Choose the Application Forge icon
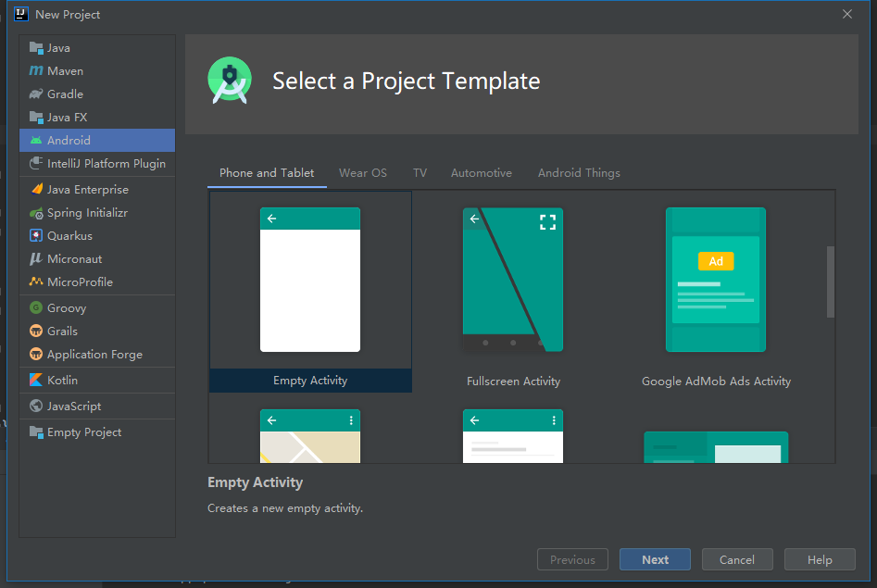 (36, 354)
